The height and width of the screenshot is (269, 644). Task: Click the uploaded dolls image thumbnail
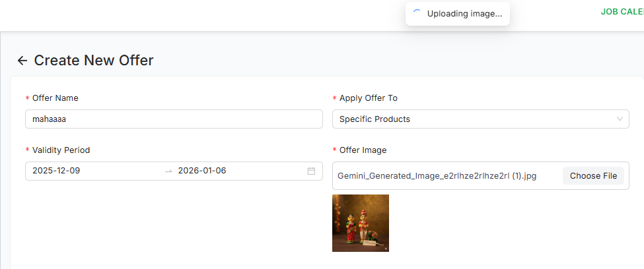point(361,223)
